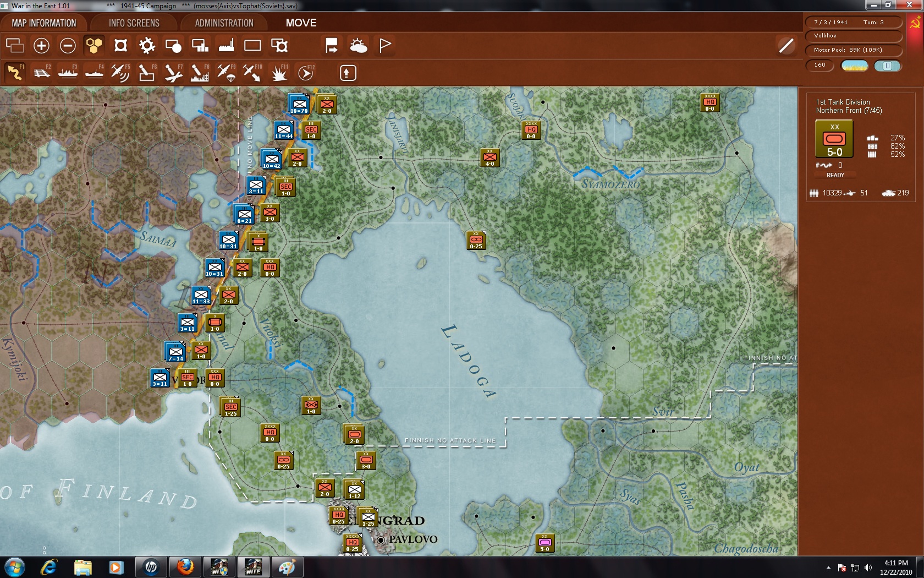The width and height of the screenshot is (924, 578).
Task: Select F5 air reconnaissance mode
Action: click(120, 73)
